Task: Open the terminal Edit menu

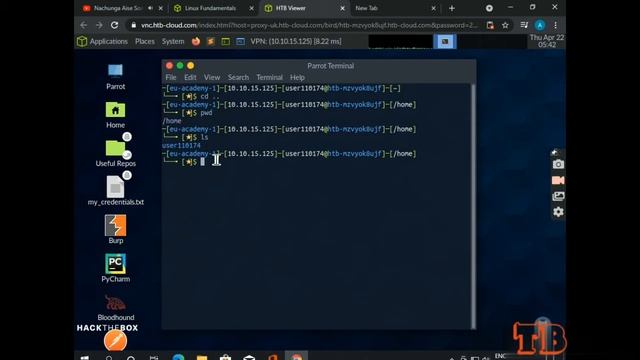Action: (190, 77)
